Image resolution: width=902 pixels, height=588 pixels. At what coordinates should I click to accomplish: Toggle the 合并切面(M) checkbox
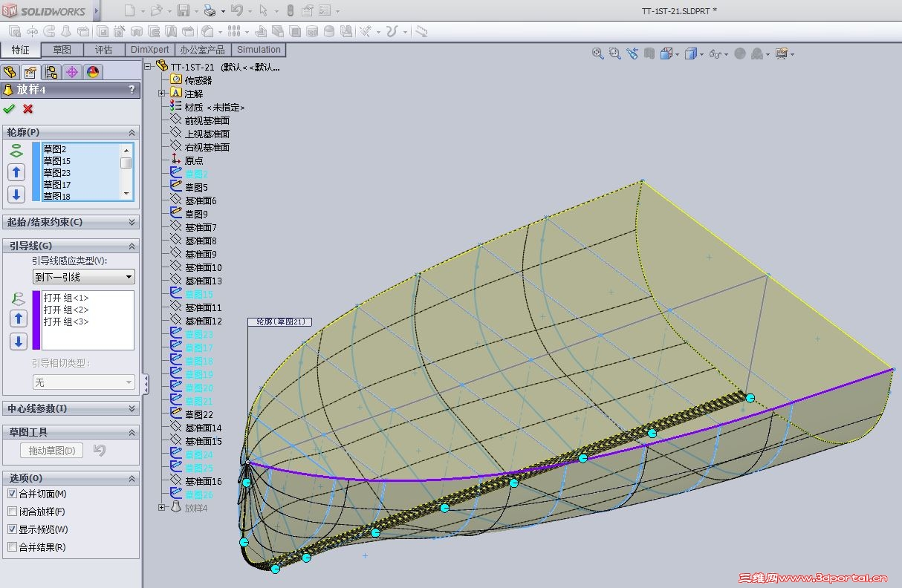pos(12,494)
